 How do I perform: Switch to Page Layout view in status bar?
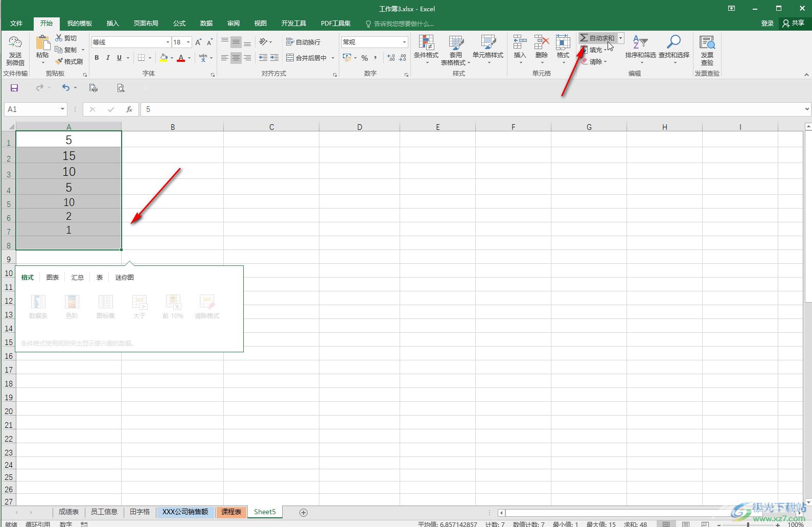[x=685, y=524]
